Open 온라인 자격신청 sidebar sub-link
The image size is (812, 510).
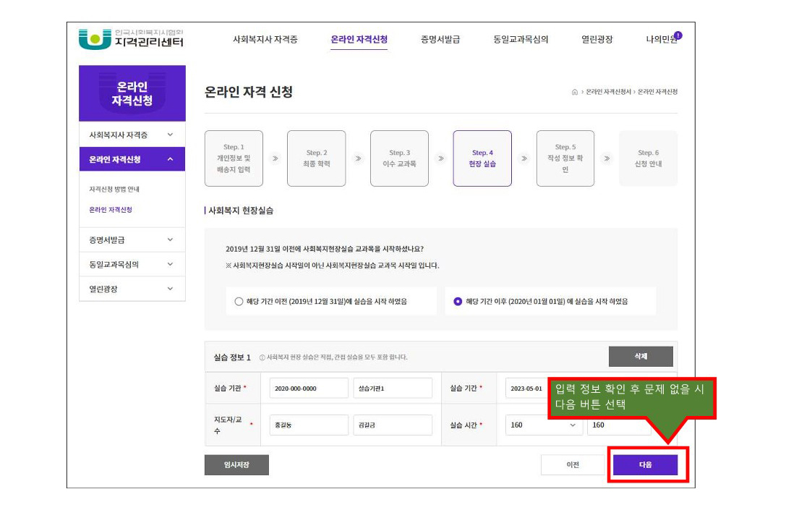click(111, 210)
